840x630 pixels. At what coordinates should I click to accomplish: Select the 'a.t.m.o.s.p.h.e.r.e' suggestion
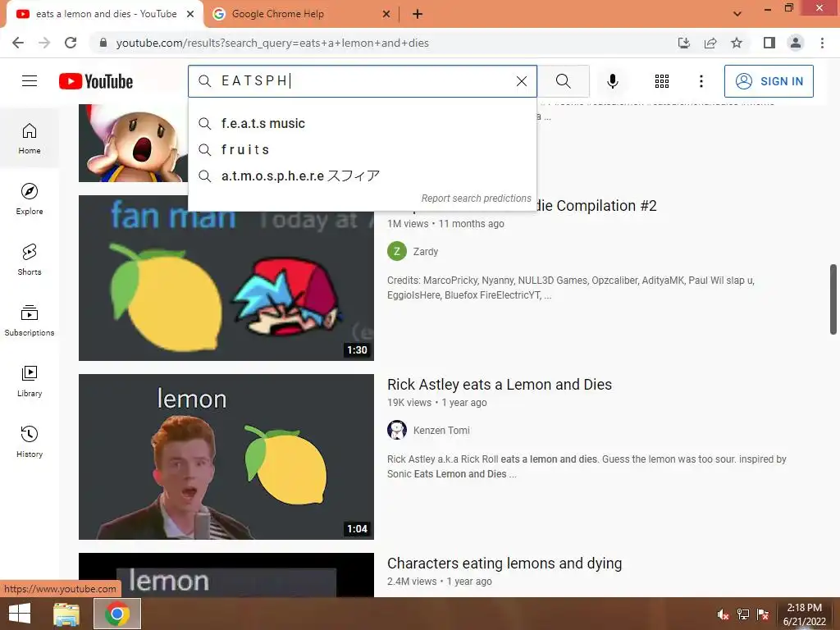point(363,176)
